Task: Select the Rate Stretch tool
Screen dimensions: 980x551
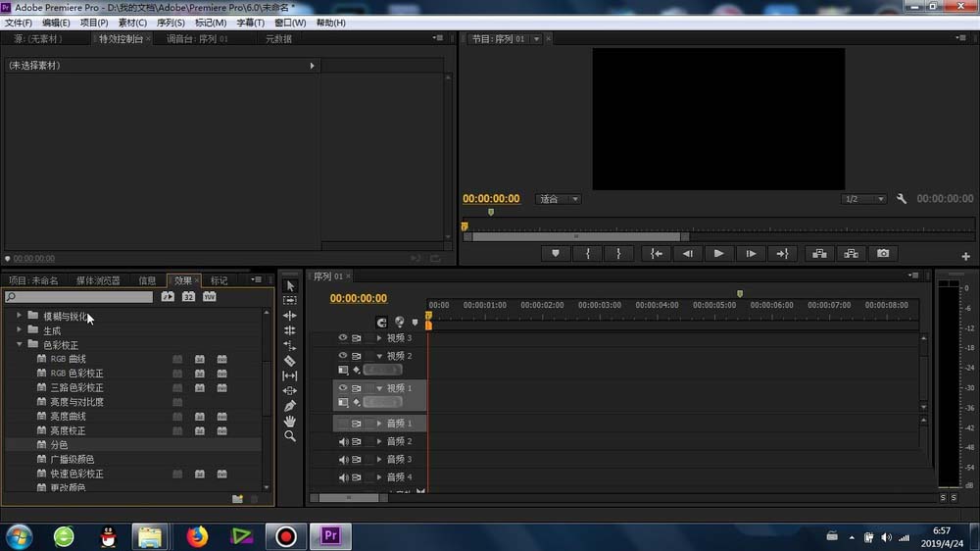Action: (290, 346)
